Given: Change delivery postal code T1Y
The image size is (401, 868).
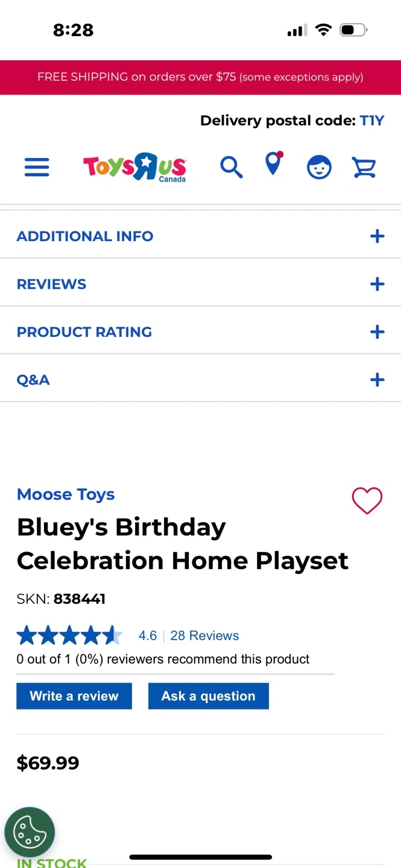Looking at the screenshot, I should pos(371,121).
